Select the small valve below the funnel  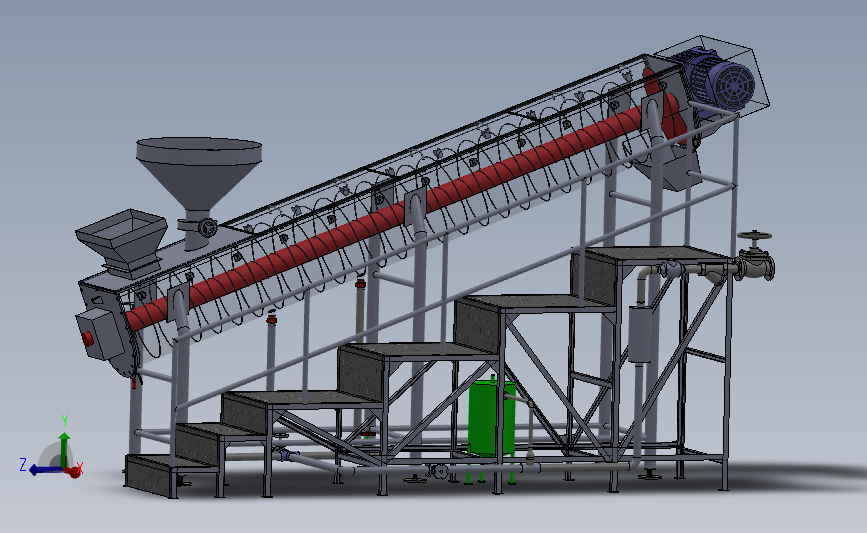(x=206, y=227)
